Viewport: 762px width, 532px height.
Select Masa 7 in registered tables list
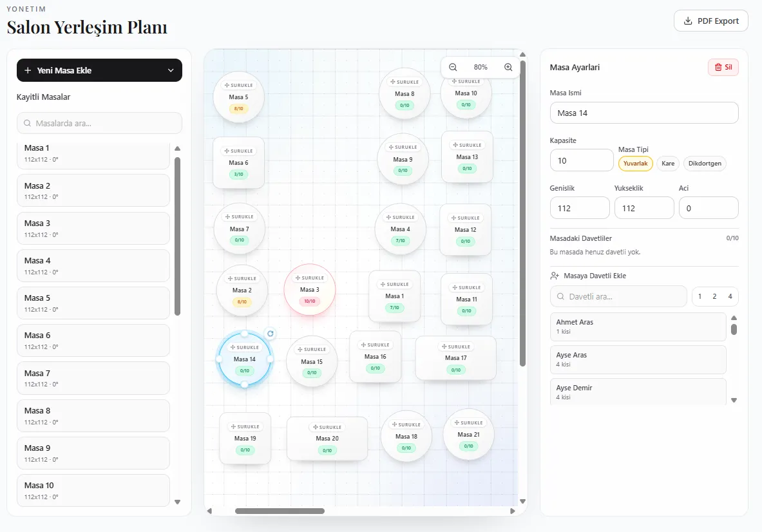click(93, 378)
